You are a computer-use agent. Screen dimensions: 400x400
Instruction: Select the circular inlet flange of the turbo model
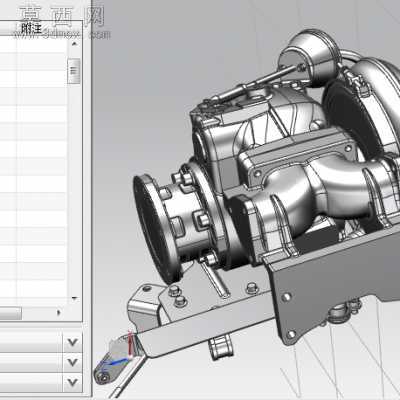(x=156, y=230)
